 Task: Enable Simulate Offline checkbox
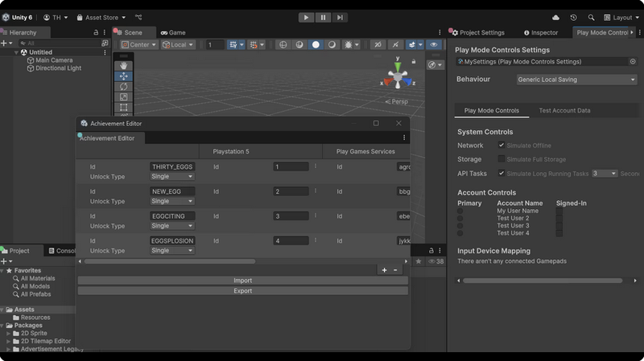coord(502,146)
